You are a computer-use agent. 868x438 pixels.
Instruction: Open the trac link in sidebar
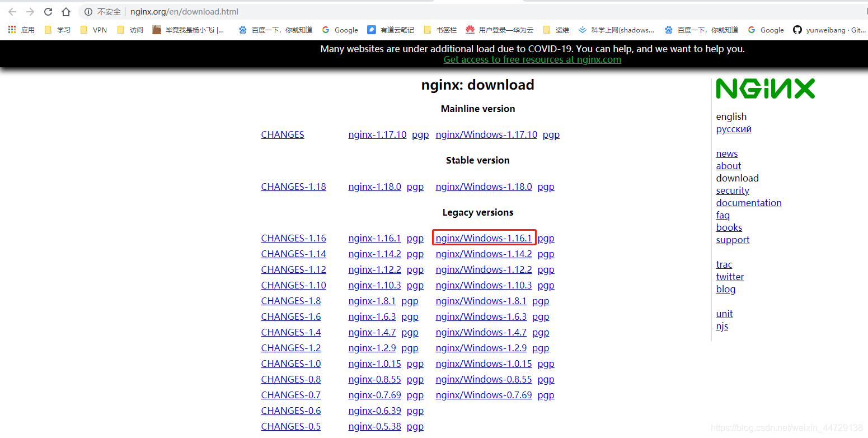[724, 264]
